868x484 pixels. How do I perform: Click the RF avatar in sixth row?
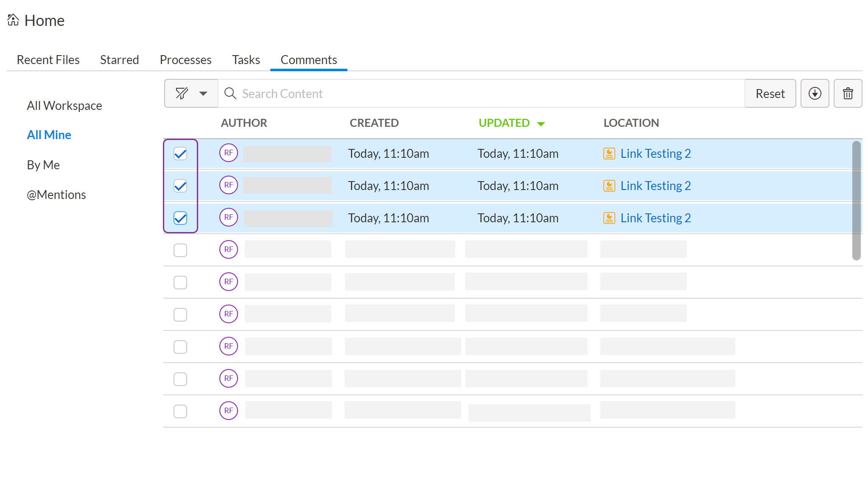click(229, 314)
